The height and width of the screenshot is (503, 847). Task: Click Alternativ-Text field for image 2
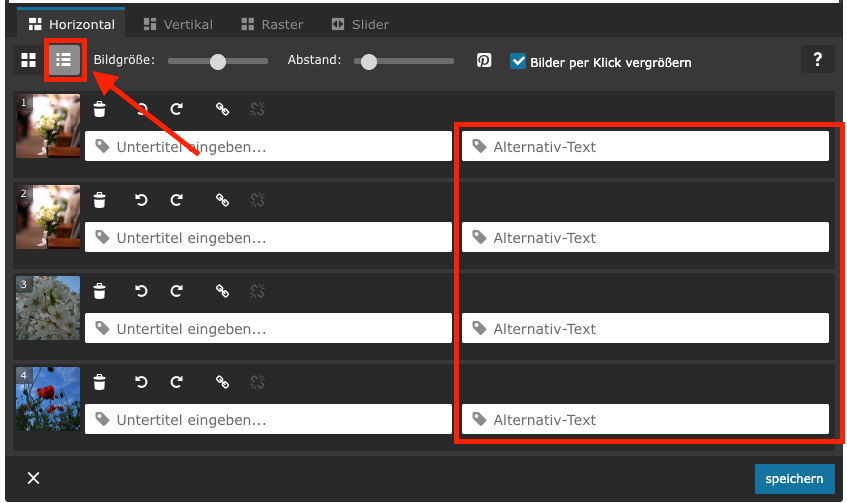click(645, 238)
